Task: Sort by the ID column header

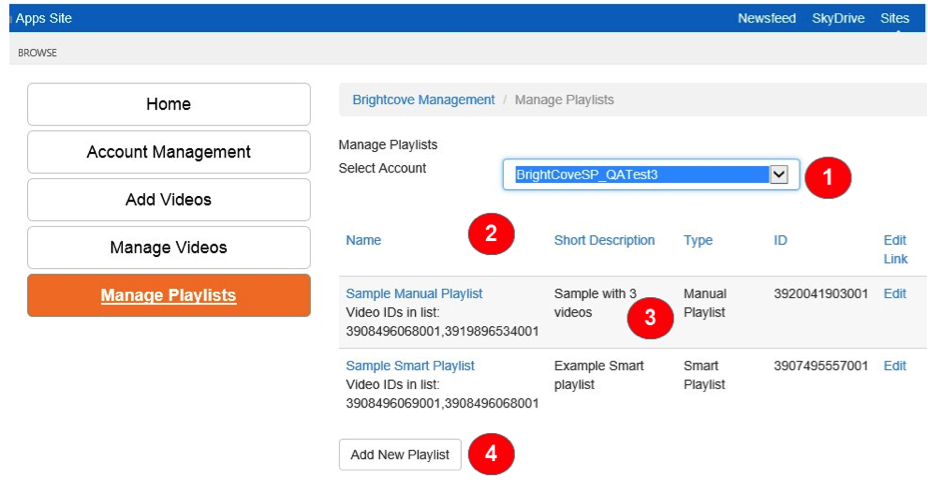Action: coord(781,240)
